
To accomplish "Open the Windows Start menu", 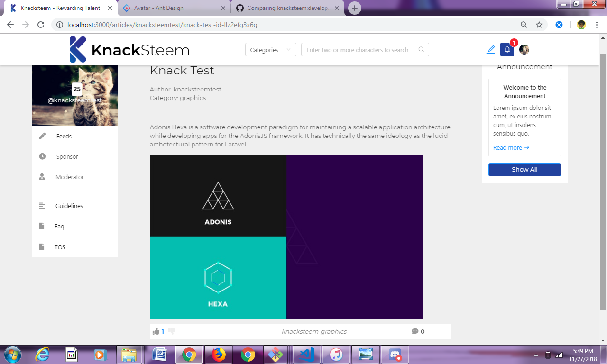I will pos(12,355).
